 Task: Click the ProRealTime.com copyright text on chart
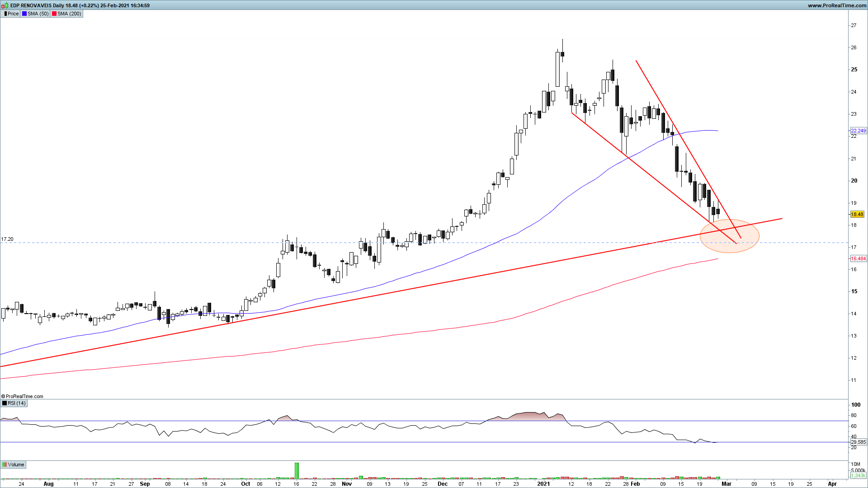click(22, 396)
